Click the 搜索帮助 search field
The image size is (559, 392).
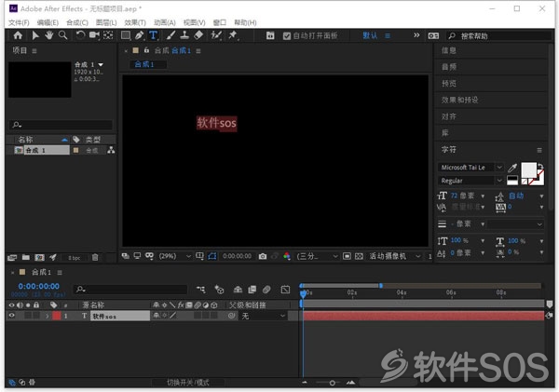pyautogui.click(x=498, y=35)
